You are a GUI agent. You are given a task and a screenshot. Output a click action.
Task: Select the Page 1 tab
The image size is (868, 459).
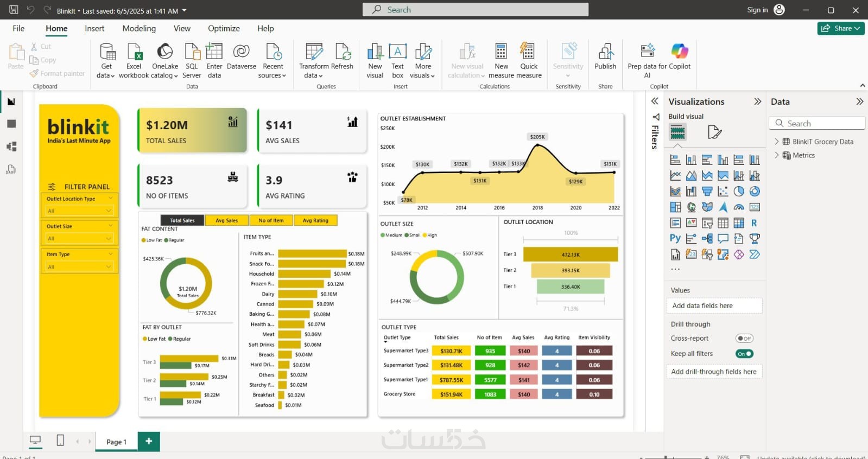[116, 442]
